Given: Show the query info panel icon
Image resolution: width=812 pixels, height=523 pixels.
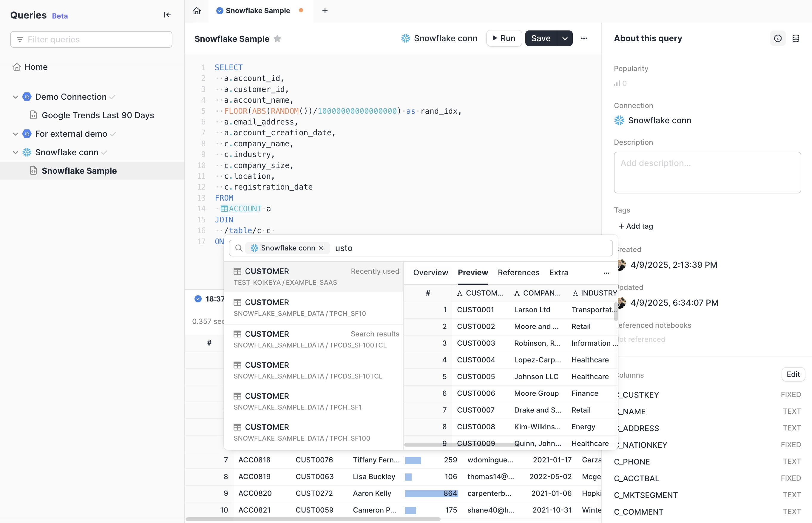Looking at the screenshot, I should [x=778, y=39].
